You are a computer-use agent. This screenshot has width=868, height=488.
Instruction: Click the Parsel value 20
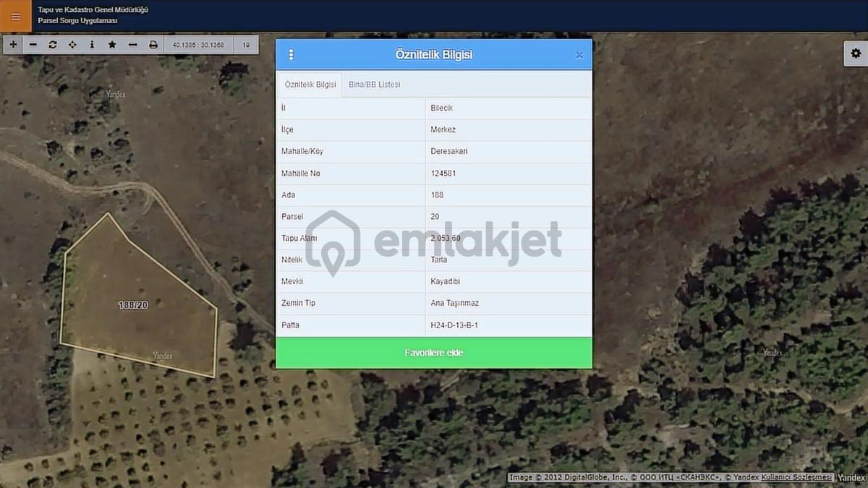point(435,217)
